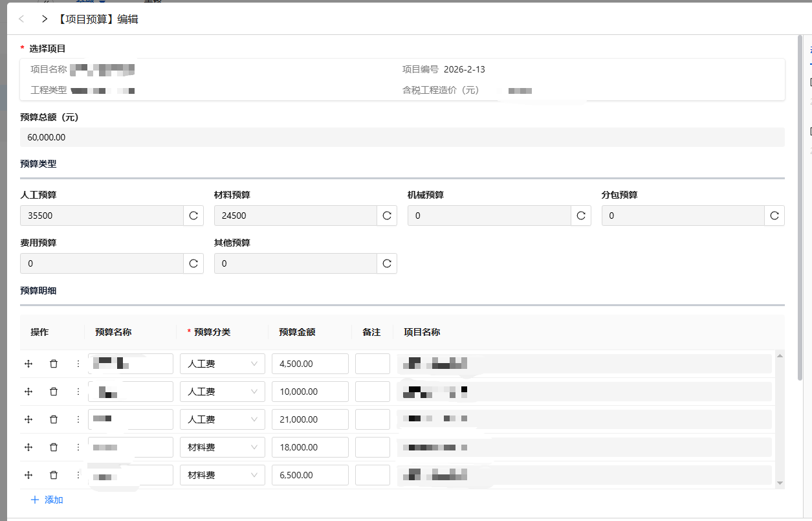Delete the 18,000.00 材料费 row
The image size is (812, 521).
click(x=54, y=447)
